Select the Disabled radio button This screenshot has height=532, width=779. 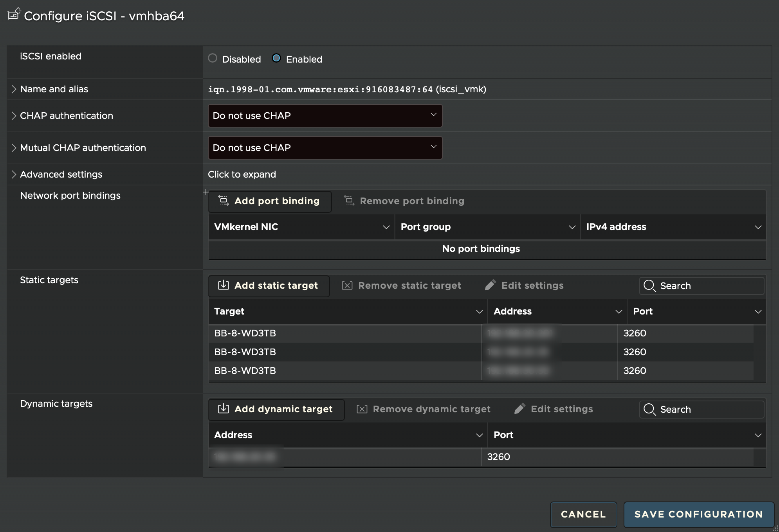click(x=213, y=58)
